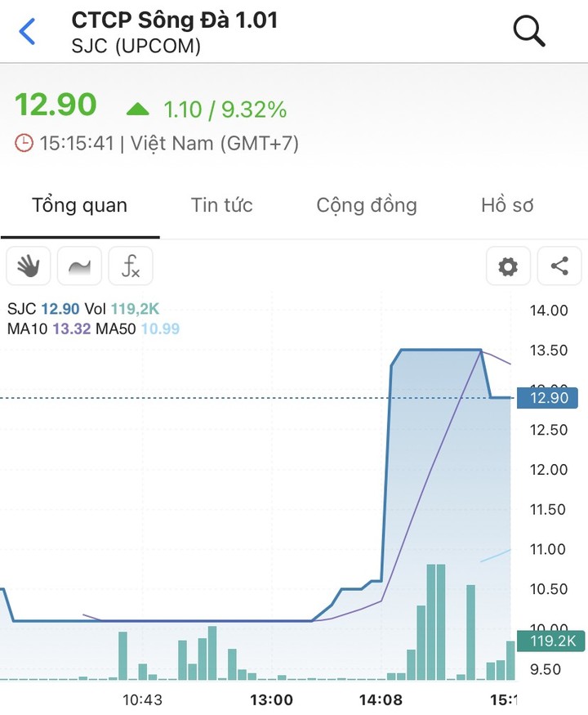Tap the red clock icon beside the time

point(24,143)
